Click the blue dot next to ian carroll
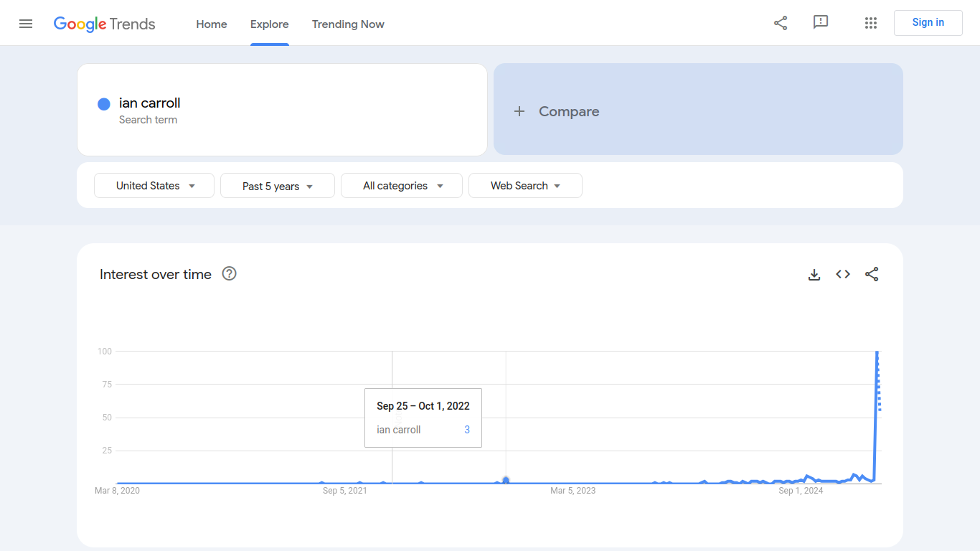 click(x=104, y=104)
